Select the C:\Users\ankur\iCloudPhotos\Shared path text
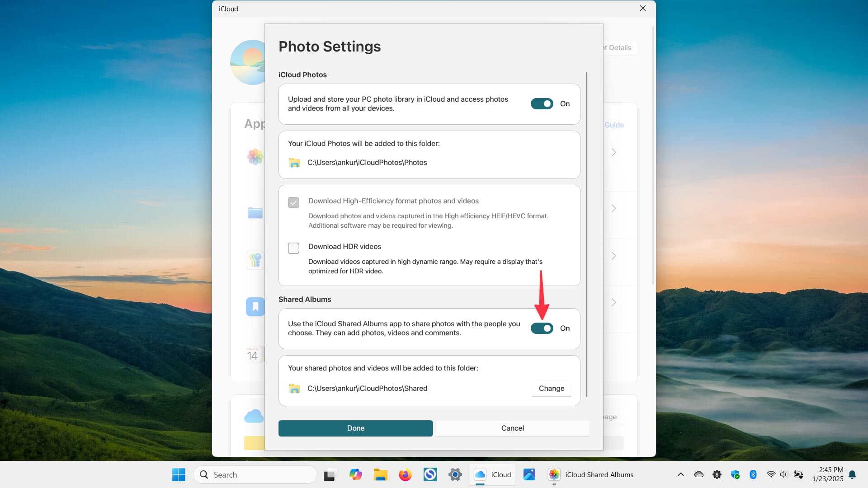Screen dimensions: 868x488 pos(367,388)
